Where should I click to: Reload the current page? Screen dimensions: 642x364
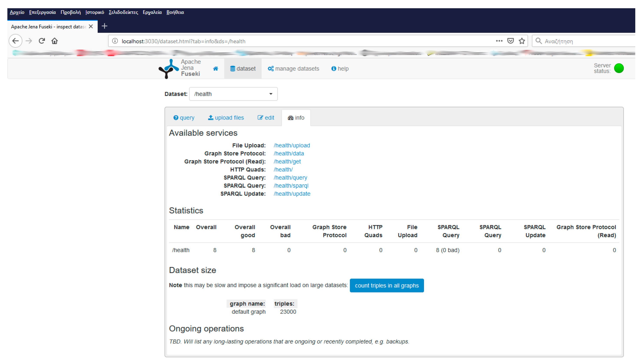tap(42, 41)
